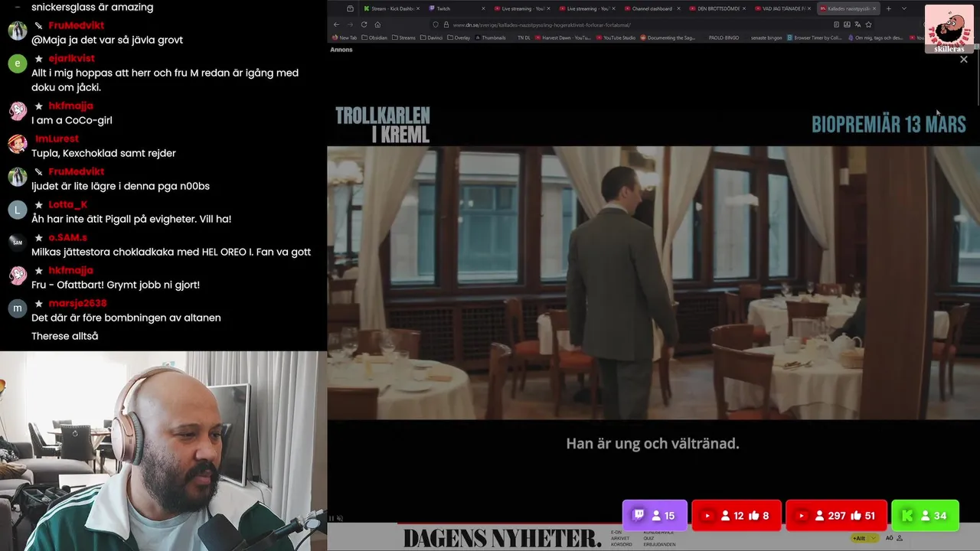Open the Streams bookmarks folder
The image size is (980, 551).
403,37
